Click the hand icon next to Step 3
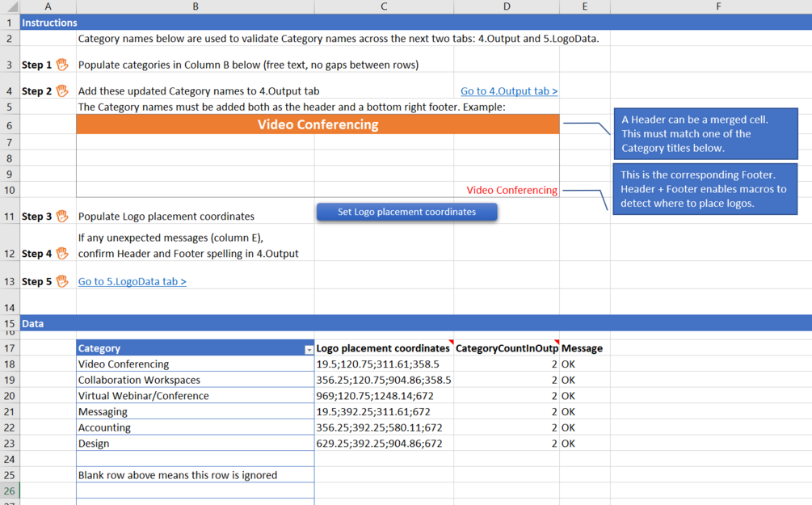The height and width of the screenshot is (505, 812). tap(62, 216)
